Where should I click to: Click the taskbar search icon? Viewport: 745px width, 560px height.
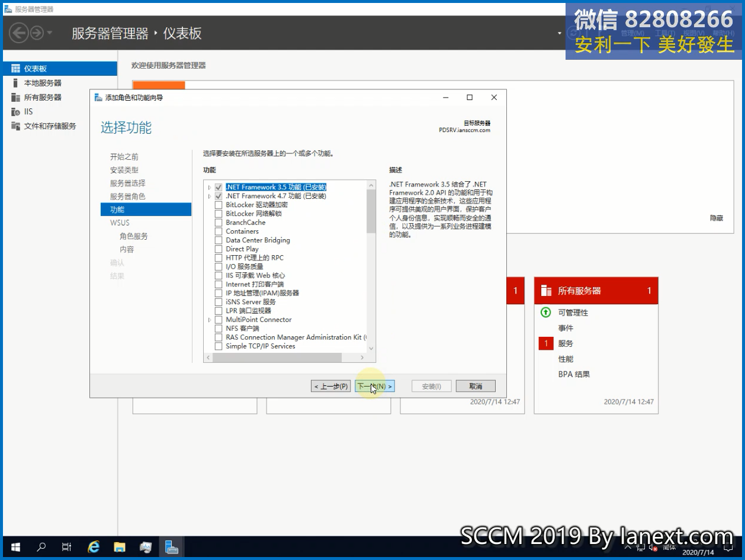[41, 547]
